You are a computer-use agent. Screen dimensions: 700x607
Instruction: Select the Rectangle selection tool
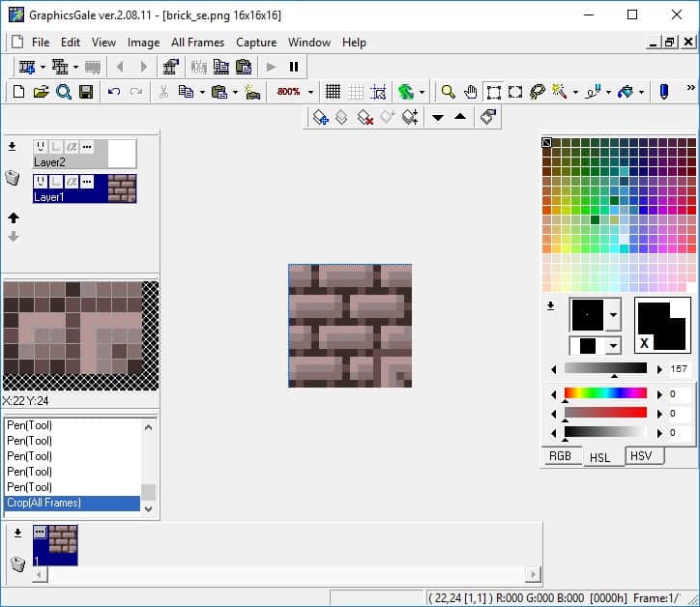point(493,92)
